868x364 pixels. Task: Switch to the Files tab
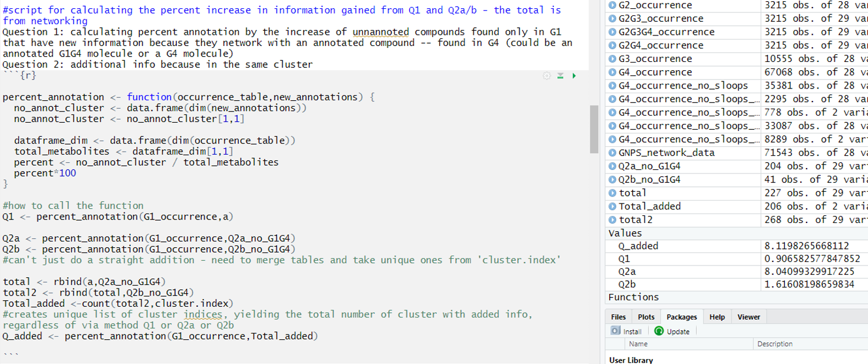(618, 317)
